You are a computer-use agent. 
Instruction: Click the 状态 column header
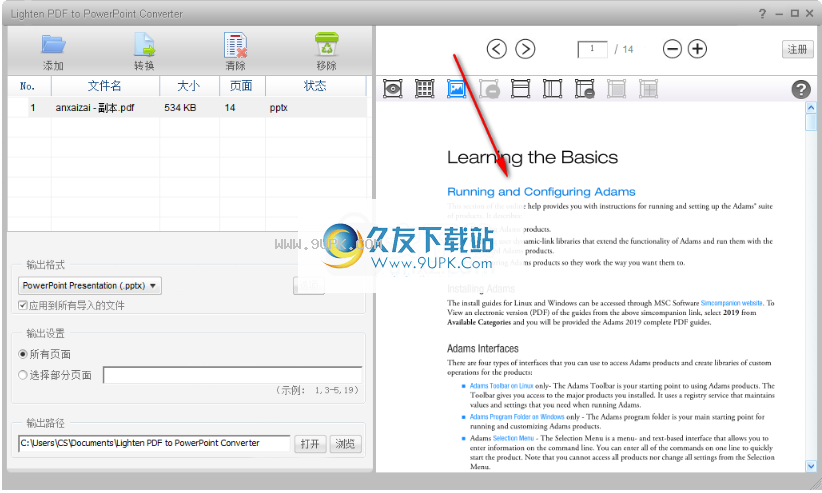pyautogui.click(x=315, y=86)
